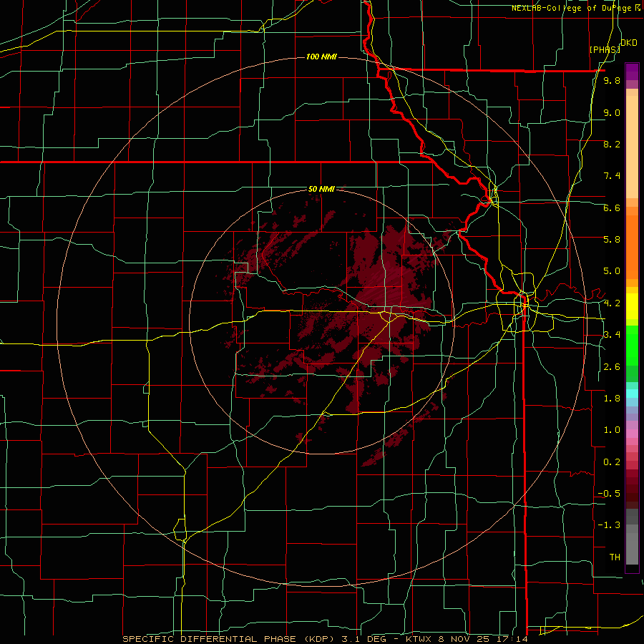
Task: Click the cyan segment of the color bar
Action: [632, 394]
